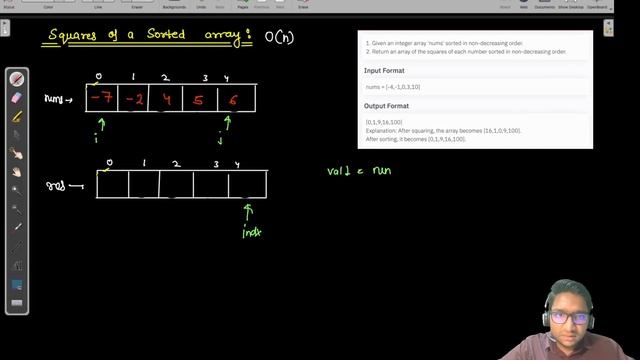Click the Capture part of screen tool
Image resolution: width=640 pixels, height=360 pixels.
(x=17, y=284)
